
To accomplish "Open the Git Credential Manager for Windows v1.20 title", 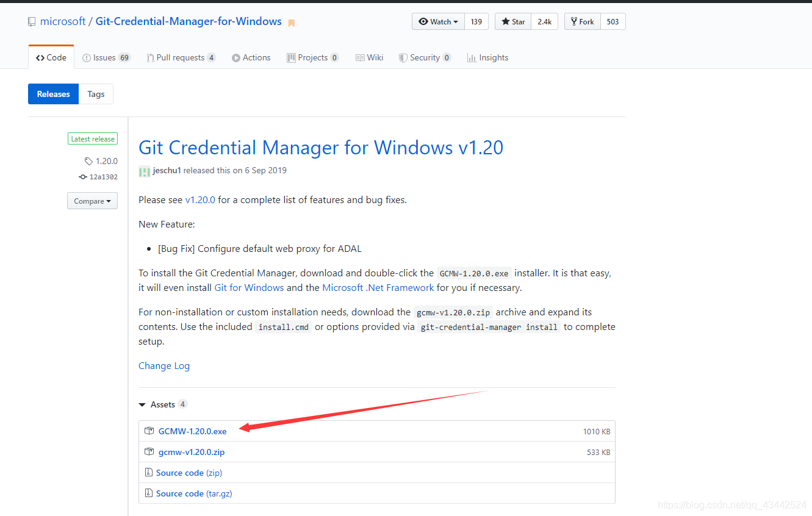I will (x=321, y=148).
